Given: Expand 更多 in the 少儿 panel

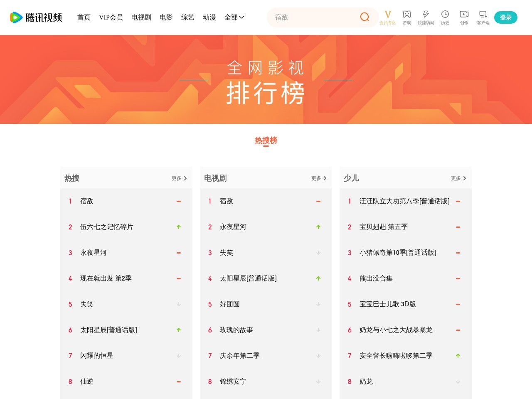Looking at the screenshot, I should click(x=458, y=178).
